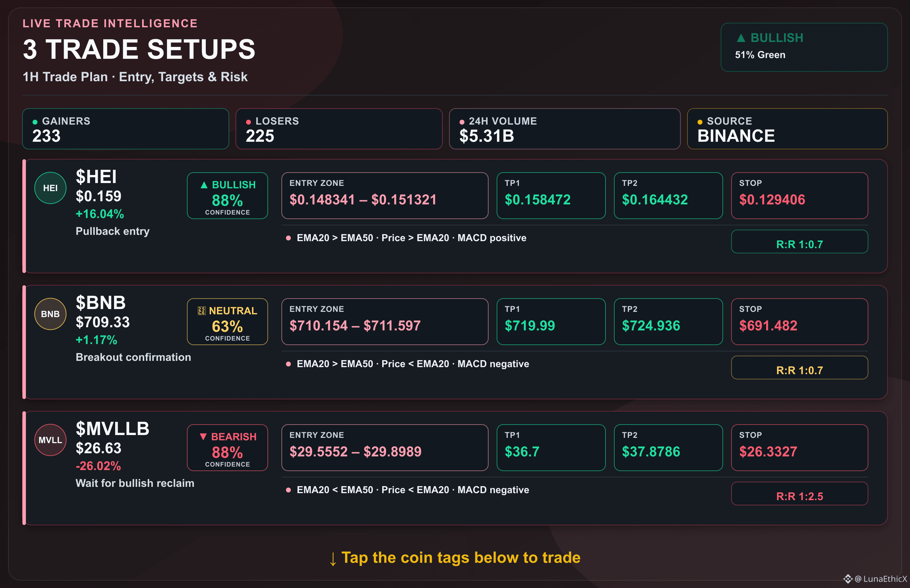Click BNB TP2 value $724.936

651,326
